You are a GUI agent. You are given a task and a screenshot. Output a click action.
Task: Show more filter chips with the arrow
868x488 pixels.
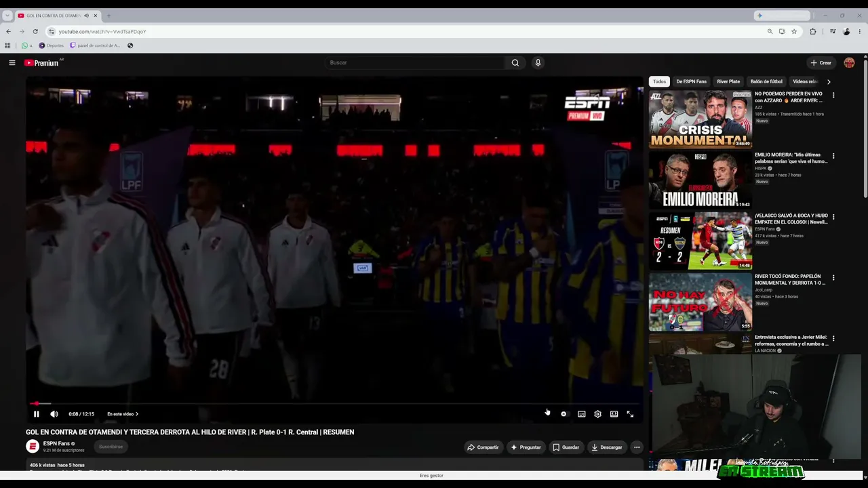click(828, 81)
